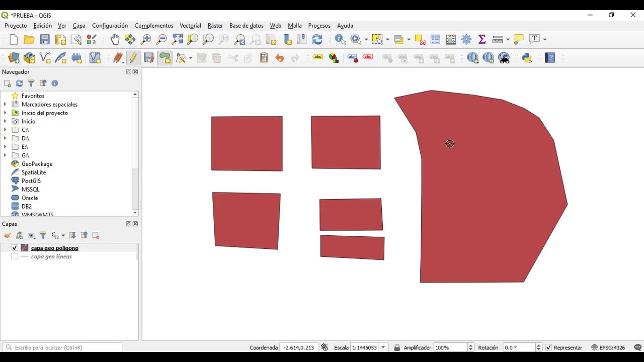
Task: Open the Capa menu
Action: 79,26
